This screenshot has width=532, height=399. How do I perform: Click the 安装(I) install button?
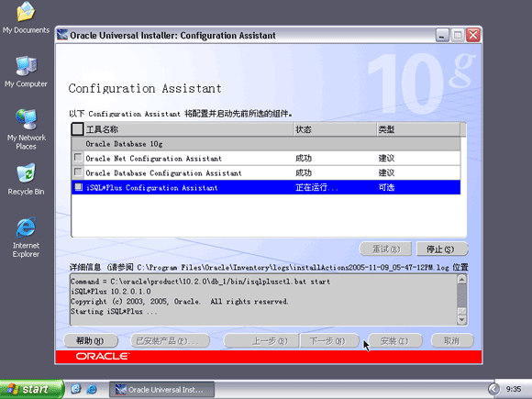click(395, 340)
